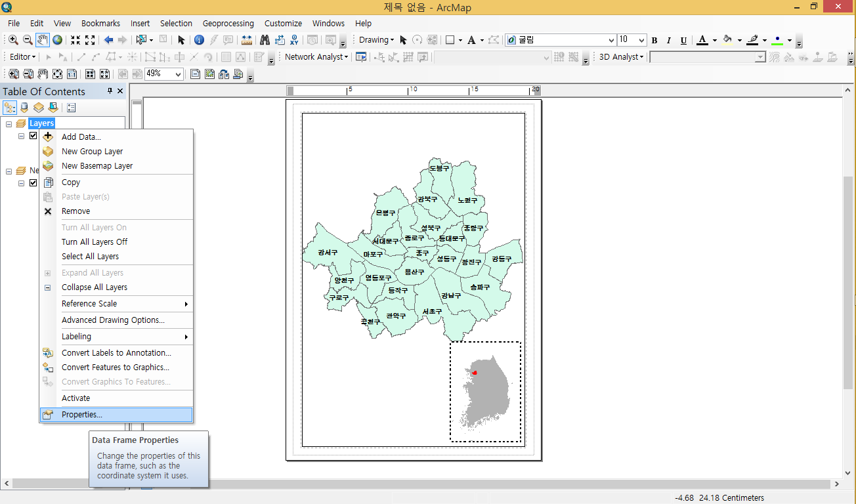Viewport: 856px width, 504px height.
Task: Click the Find Route icon
Action: click(280, 40)
